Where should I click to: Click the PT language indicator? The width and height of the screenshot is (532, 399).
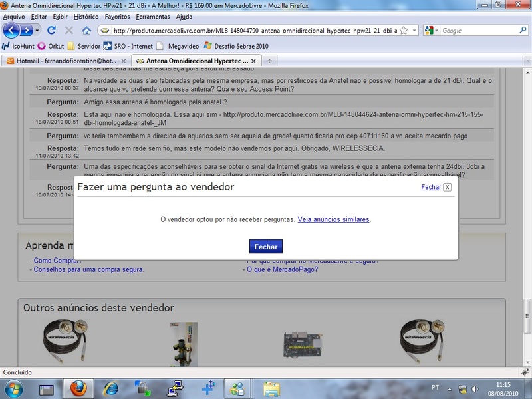pyautogui.click(x=436, y=388)
